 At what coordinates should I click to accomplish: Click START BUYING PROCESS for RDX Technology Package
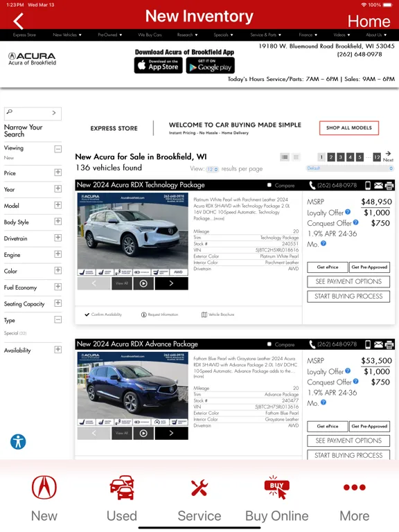point(348,296)
